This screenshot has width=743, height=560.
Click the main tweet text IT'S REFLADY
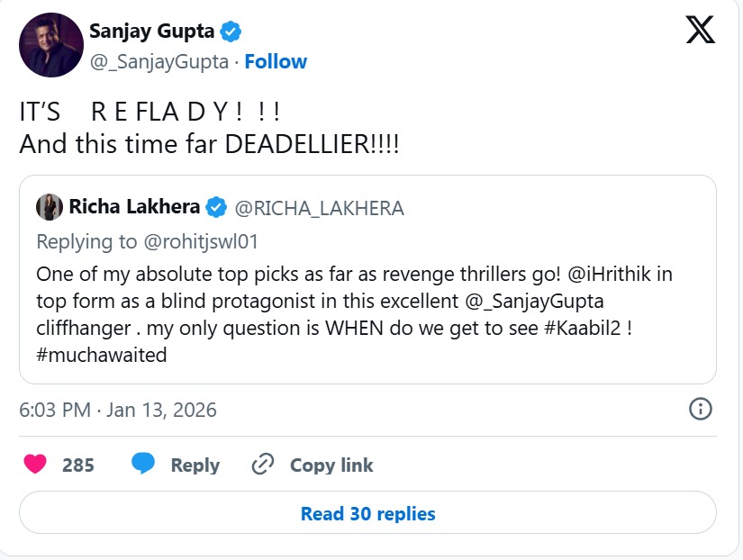[x=150, y=114]
